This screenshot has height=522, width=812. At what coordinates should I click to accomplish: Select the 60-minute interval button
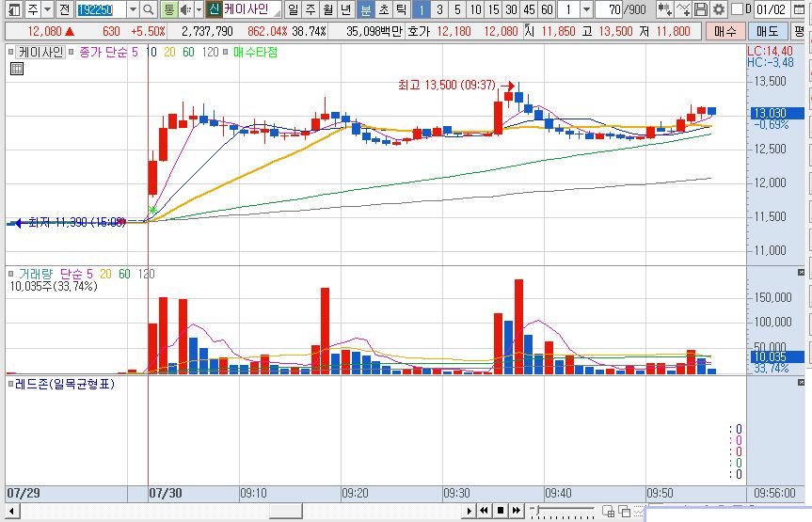point(548,9)
